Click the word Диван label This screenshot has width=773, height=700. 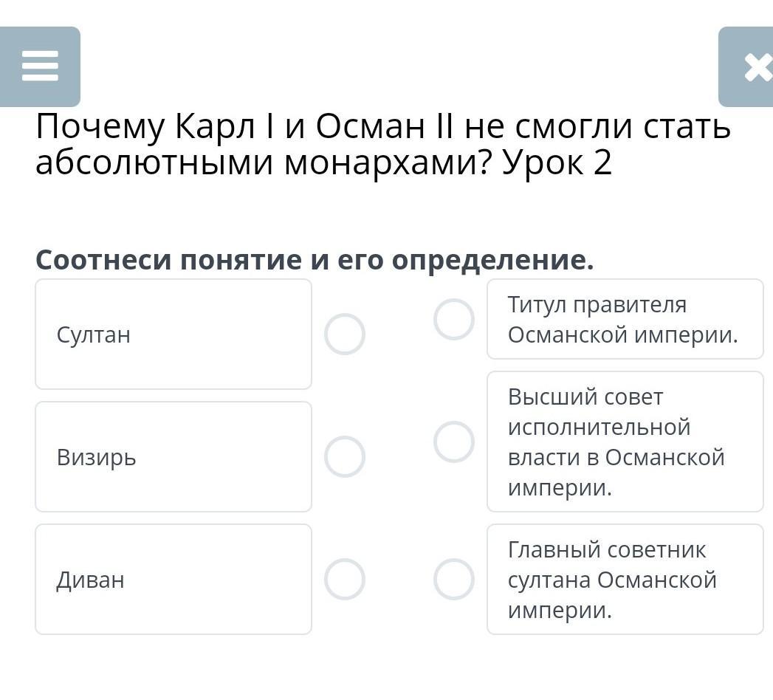[x=91, y=580]
